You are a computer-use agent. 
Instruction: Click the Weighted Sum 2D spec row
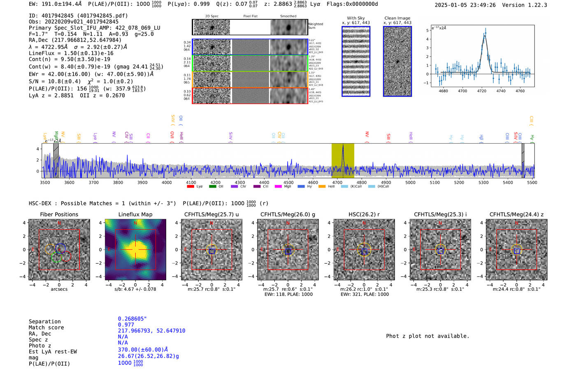coord(250,27)
